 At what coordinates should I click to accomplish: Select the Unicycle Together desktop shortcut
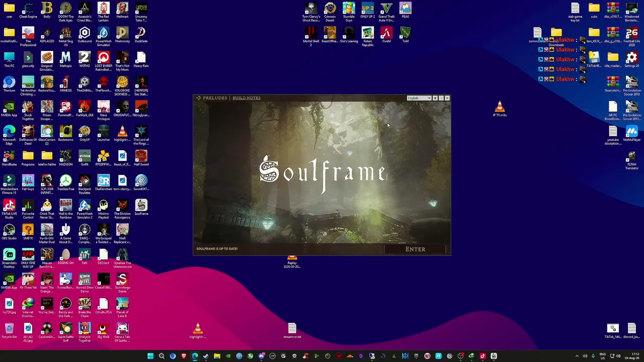[x=85, y=332]
